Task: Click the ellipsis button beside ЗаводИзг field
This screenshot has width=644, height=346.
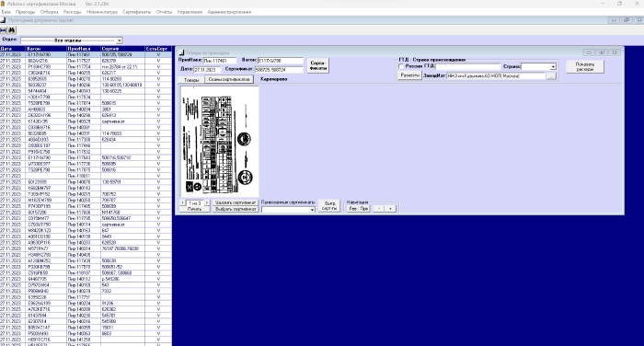Action: (551, 76)
